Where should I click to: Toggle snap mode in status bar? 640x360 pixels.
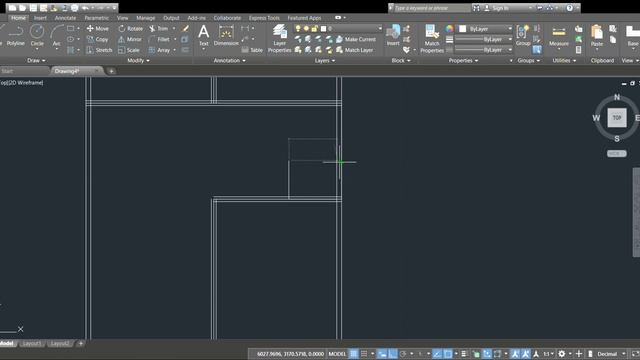click(x=364, y=354)
